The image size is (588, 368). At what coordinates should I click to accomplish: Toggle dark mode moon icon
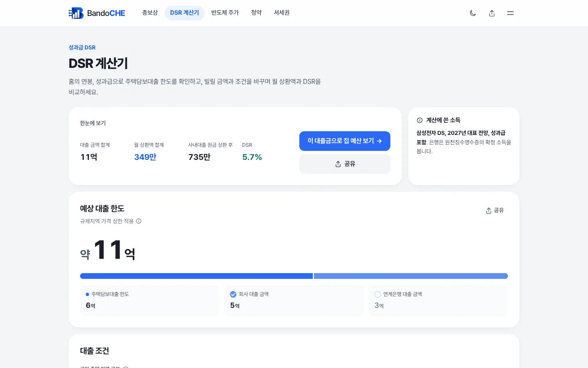click(473, 13)
